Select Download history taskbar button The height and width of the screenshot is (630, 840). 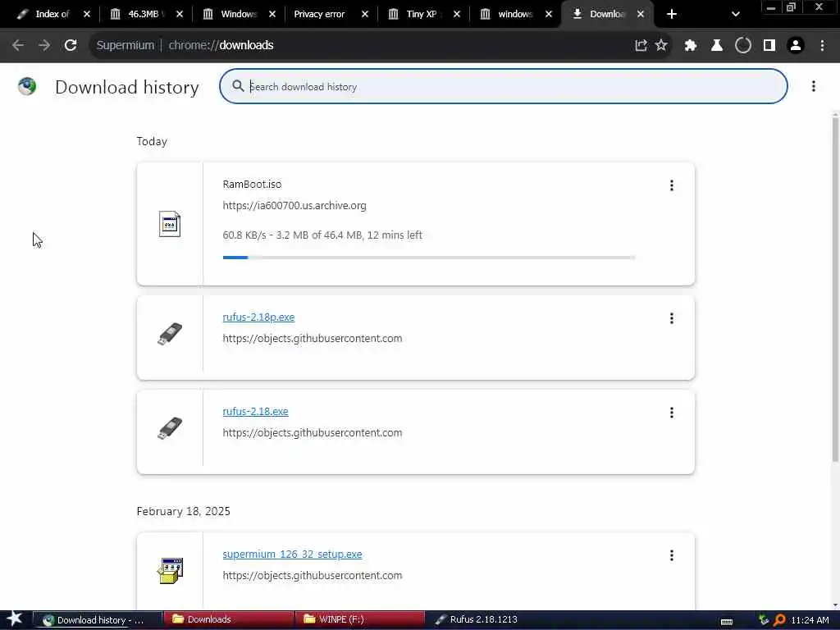click(x=98, y=620)
